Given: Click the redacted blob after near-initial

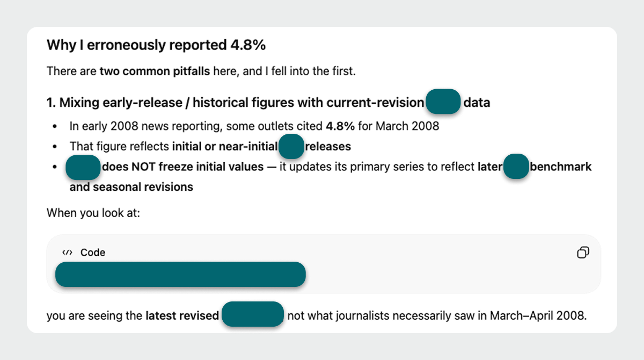Looking at the screenshot, I should tap(291, 146).
